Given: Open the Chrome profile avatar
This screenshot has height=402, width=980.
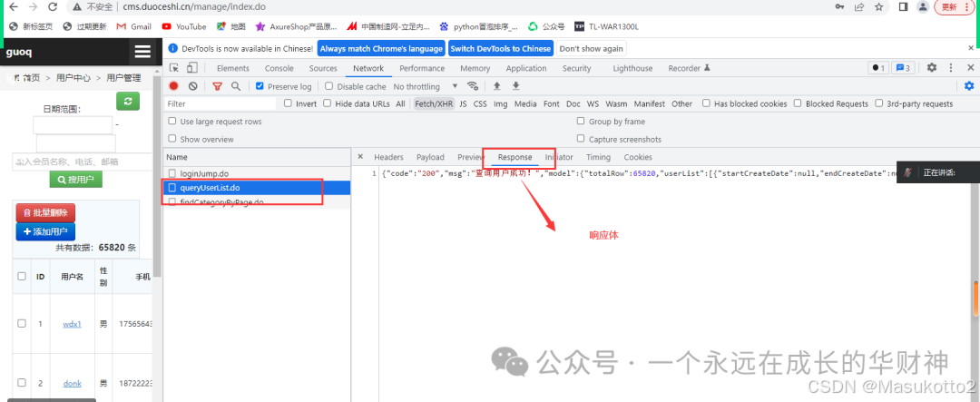Looking at the screenshot, I should [x=923, y=7].
